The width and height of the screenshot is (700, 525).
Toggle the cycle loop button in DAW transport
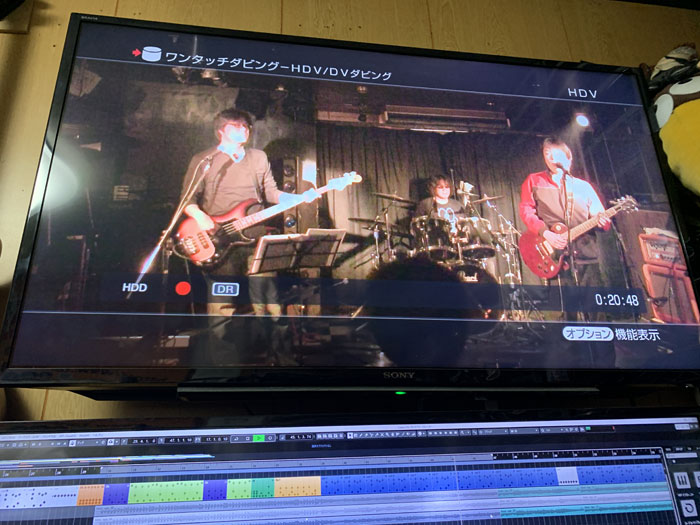pyautogui.click(x=236, y=438)
